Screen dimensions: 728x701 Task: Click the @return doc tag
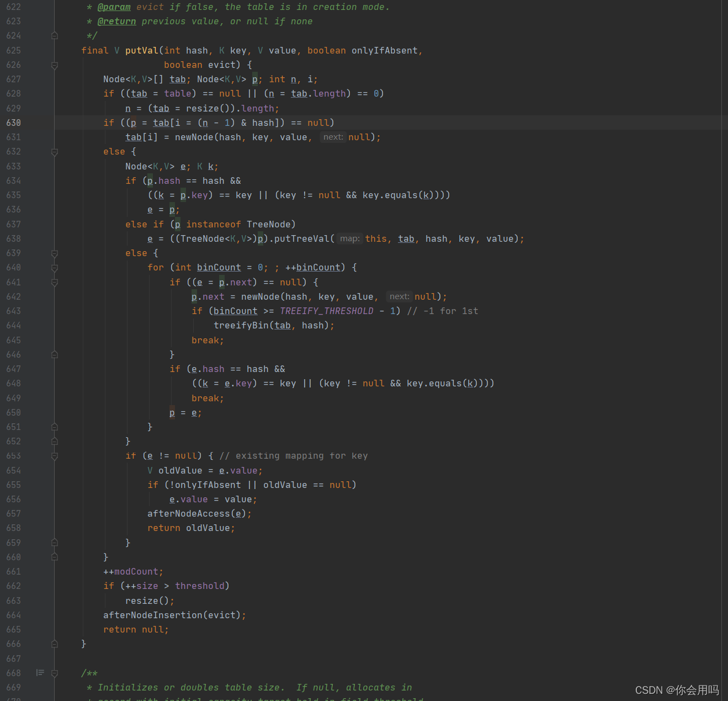pos(117,22)
